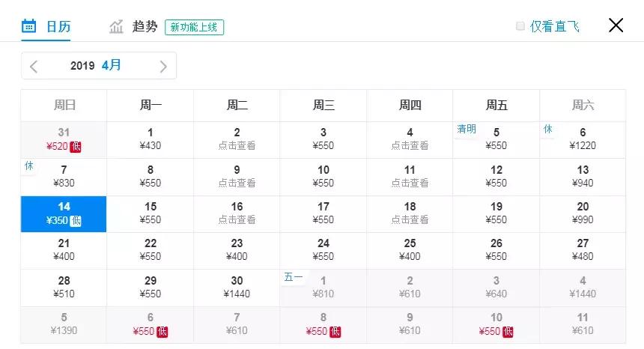Click the 低 badge on March 31
The height and width of the screenshot is (349, 644).
point(75,146)
